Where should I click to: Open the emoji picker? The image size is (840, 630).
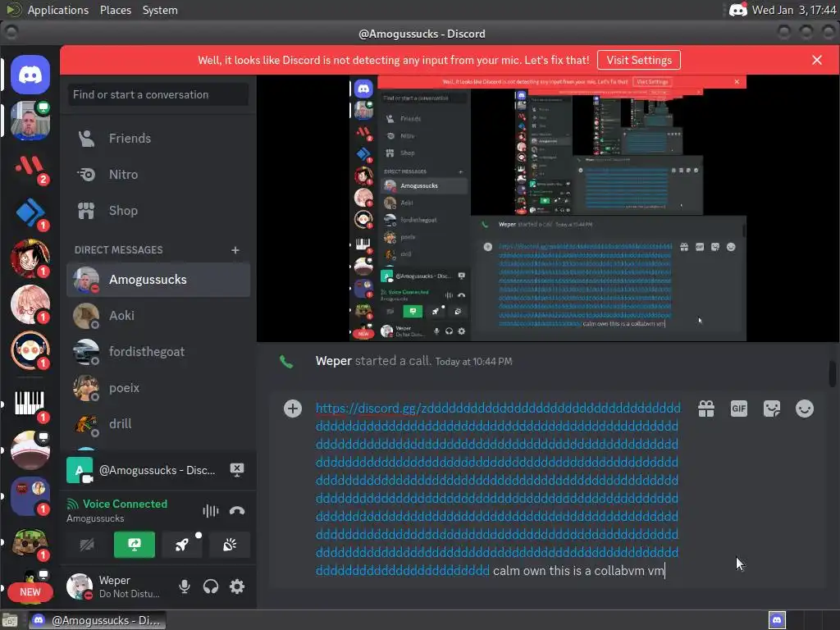[x=804, y=409]
